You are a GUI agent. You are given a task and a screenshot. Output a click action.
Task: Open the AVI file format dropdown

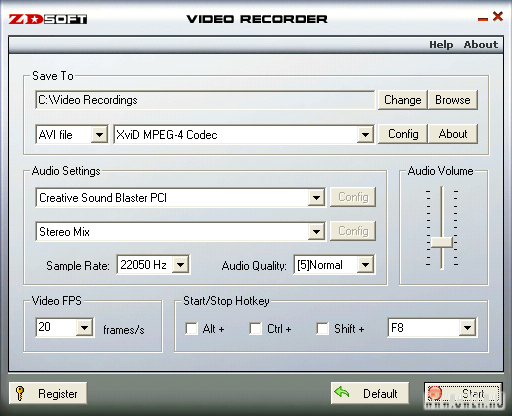pos(71,135)
